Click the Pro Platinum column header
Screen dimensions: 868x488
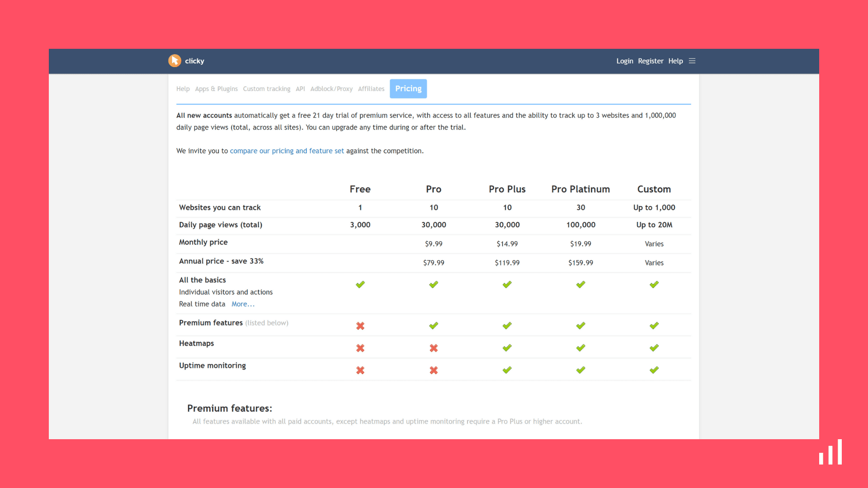click(x=580, y=189)
